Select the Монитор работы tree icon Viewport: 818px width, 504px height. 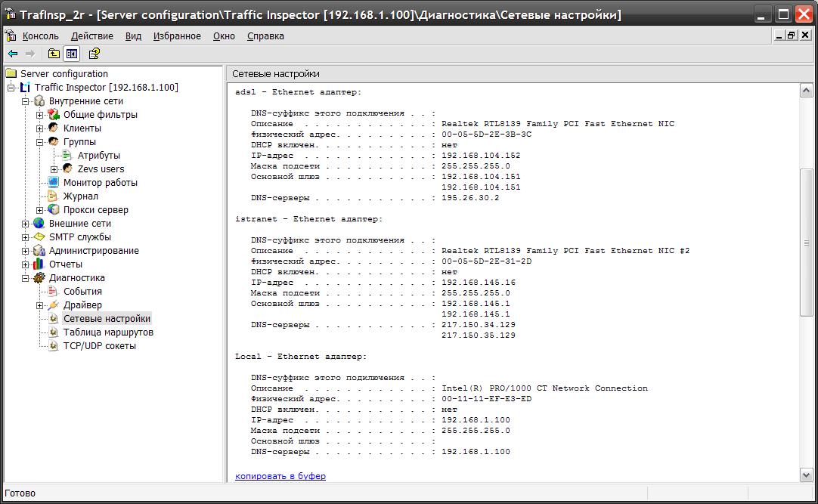54,183
